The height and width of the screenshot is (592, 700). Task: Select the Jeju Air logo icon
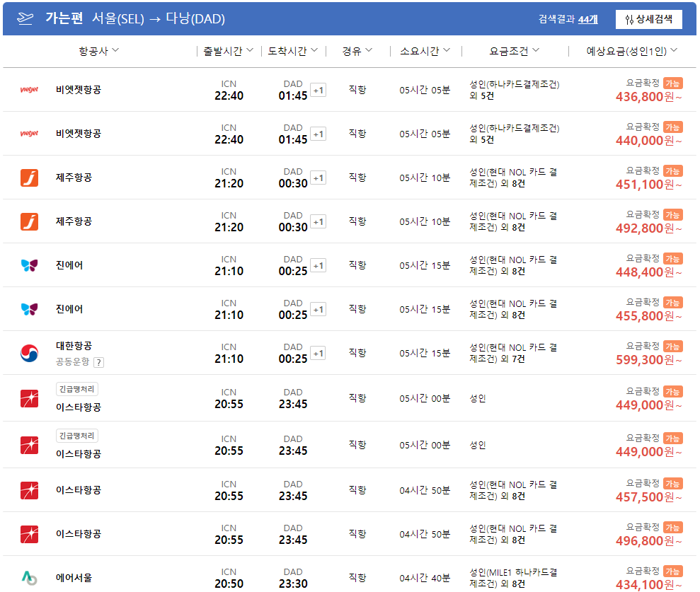coord(29,177)
